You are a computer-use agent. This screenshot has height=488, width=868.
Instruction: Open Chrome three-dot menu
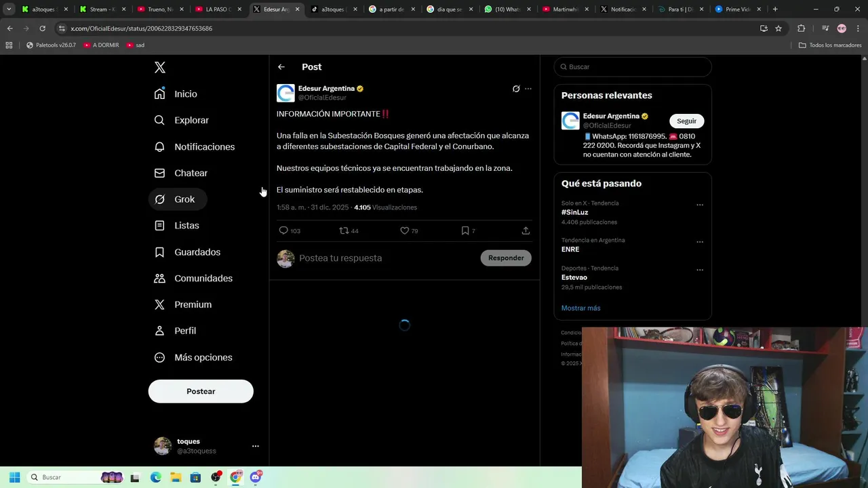857,28
